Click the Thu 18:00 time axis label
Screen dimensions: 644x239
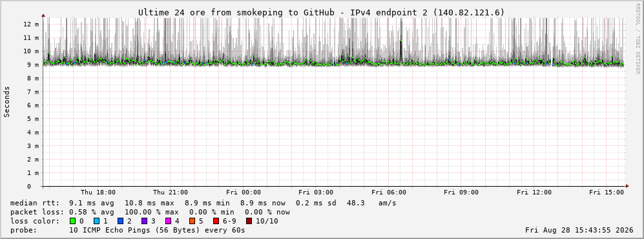point(98,192)
